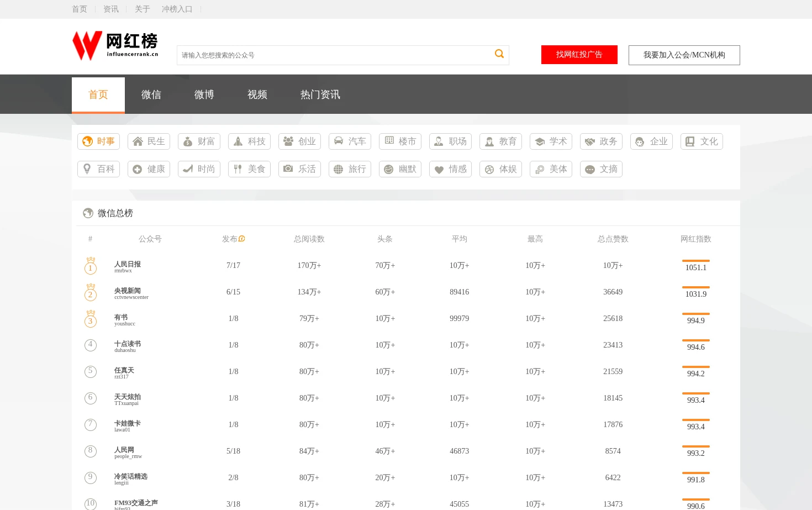812x510 pixels.
Task: Click the search magnifier icon
Action: 499,54
